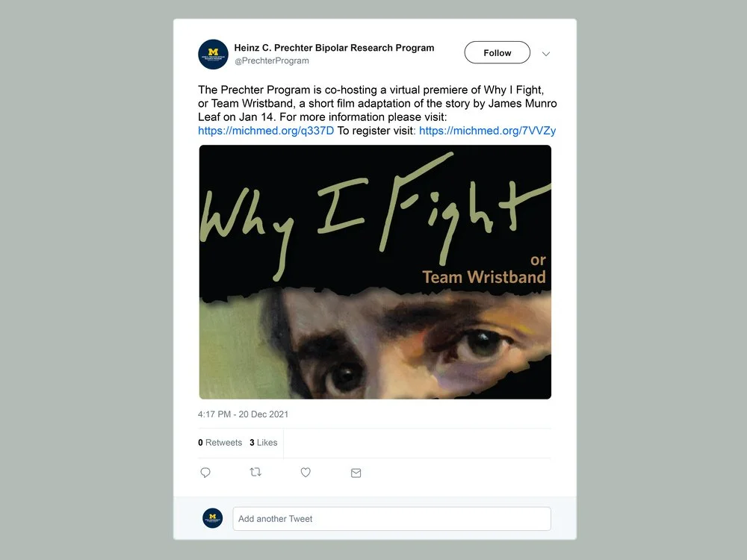
Task: Click the 4:17 PM tweet timestamp
Action: click(243, 414)
